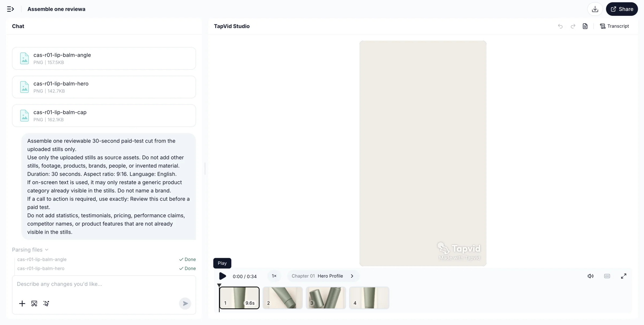This screenshot has width=644, height=325.
Task: Click the image icon of lip-balm-hero file
Action: (x=24, y=87)
